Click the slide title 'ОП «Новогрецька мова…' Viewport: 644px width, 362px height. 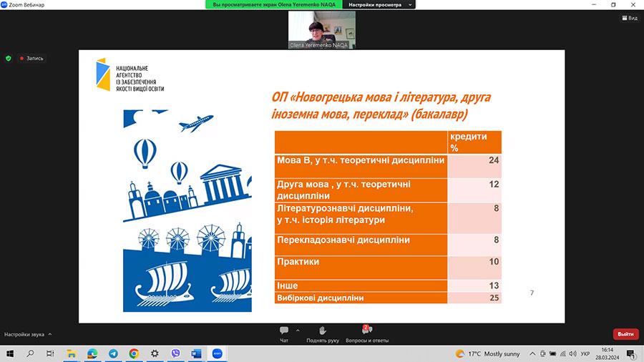[381, 105]
